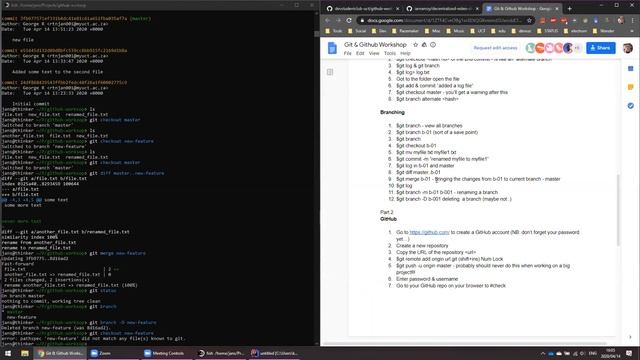Open the document outline sidebar icon
Image resolution: width=640 pixels, height=360 pixels.
click(x=330, y=72)
